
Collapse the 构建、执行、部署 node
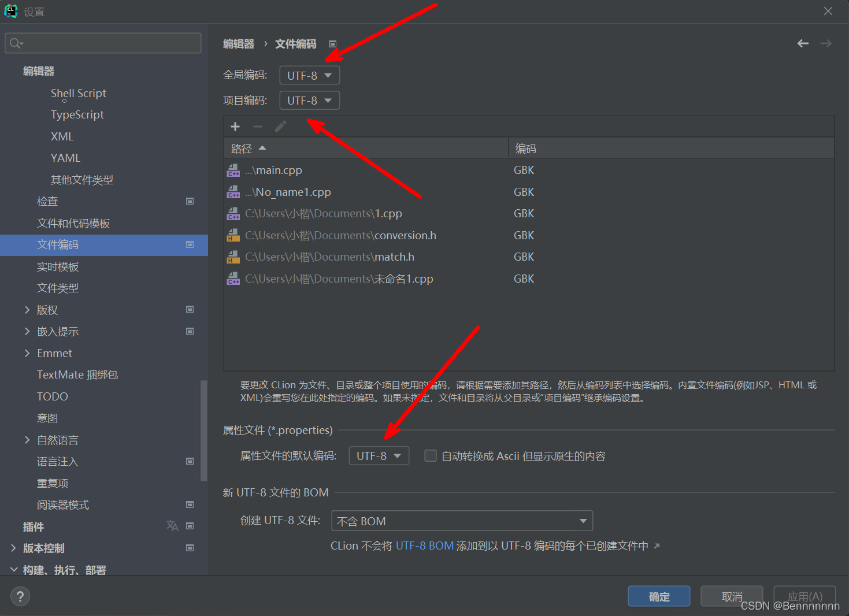[x=13, y=570]
